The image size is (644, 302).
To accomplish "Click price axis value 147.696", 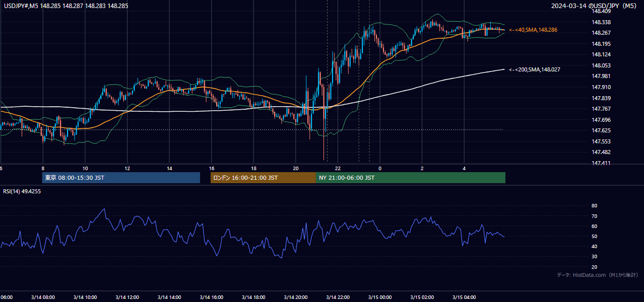I will pyautogui.click(x=601, y=120).
